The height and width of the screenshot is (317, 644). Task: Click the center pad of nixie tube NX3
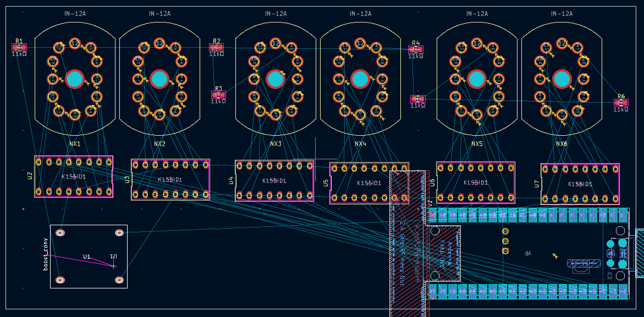click(x=276, y=79)
